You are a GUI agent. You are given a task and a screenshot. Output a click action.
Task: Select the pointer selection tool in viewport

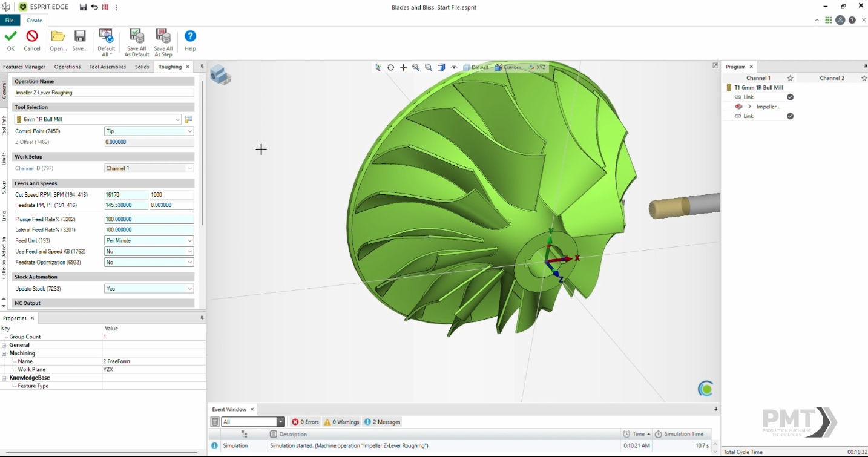tap(378, 67)
